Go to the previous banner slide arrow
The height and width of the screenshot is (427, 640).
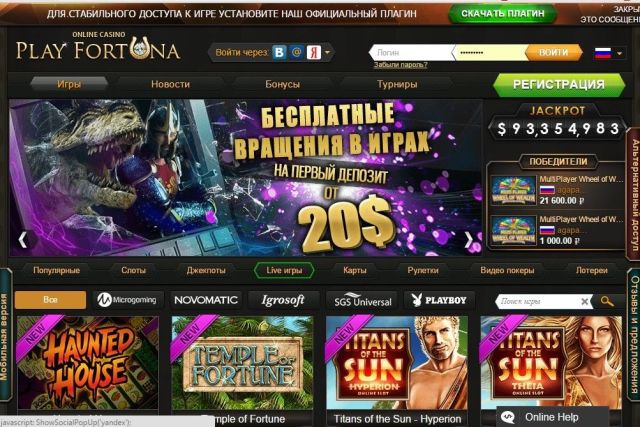click(23, 240)
